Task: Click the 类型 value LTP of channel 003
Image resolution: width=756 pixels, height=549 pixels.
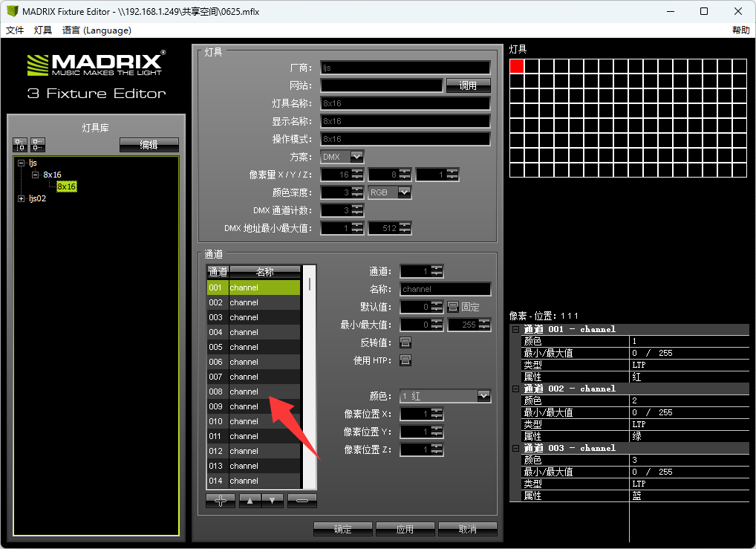Action: point(639,484)
